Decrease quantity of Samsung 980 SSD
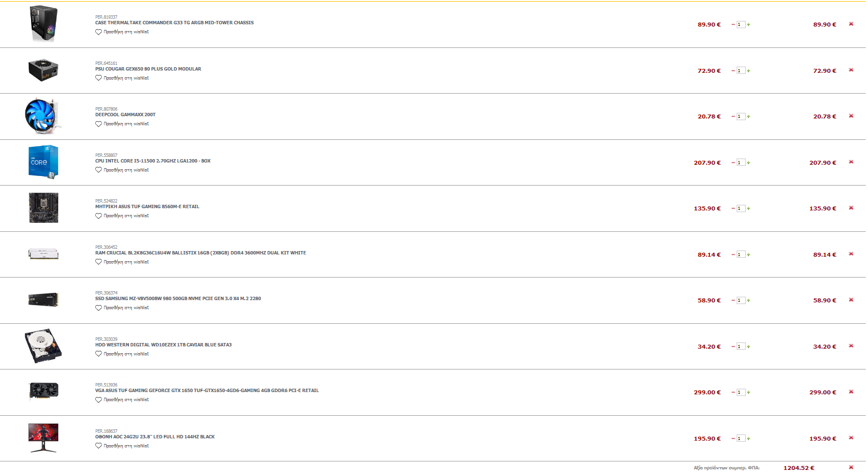Screen dimensions: 868x475 733,300
